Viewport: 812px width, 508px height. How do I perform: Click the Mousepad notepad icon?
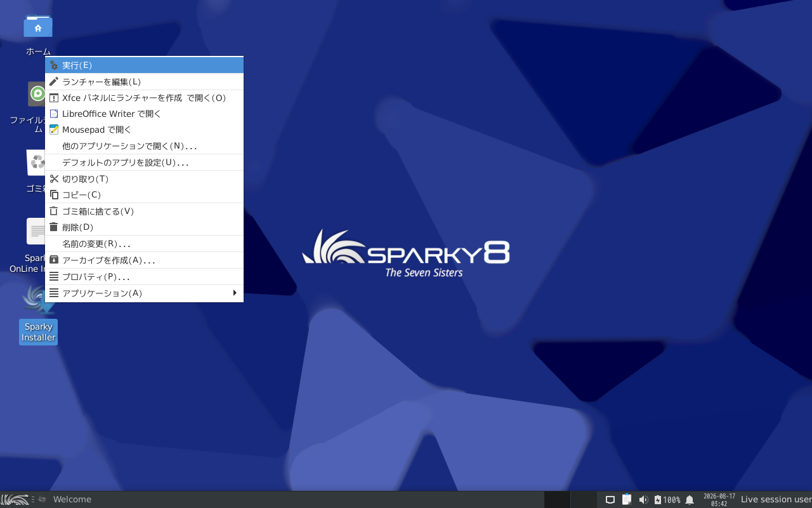coord(54,130)
